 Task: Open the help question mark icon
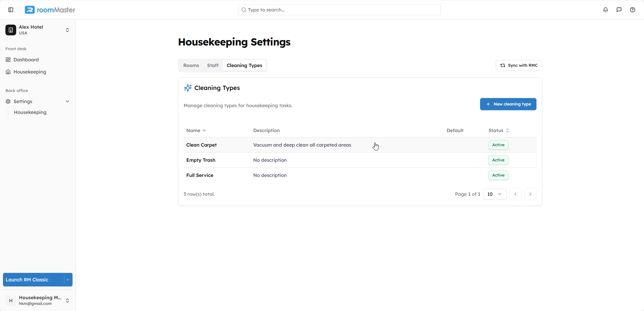pyautogui.click(x=633, y=10)
